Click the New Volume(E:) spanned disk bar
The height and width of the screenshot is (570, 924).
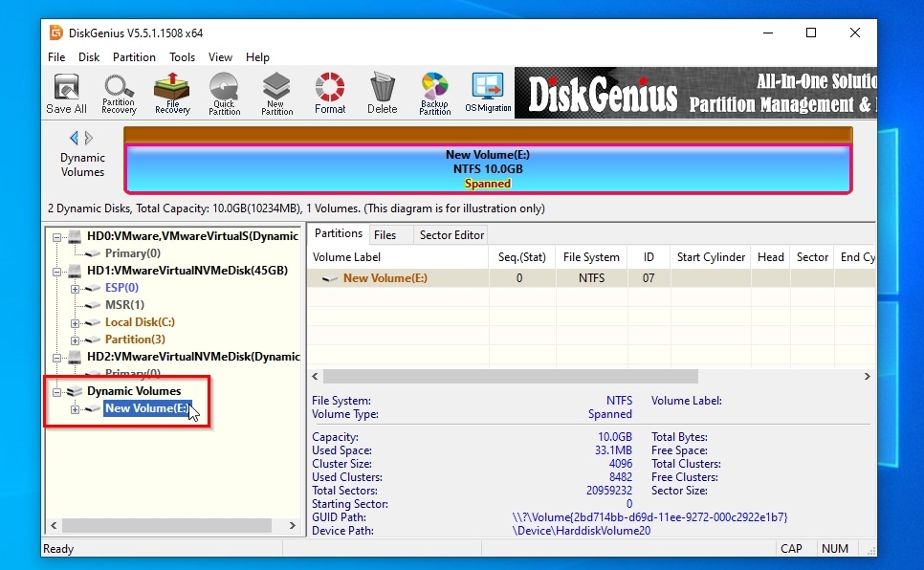click(488, 169)
